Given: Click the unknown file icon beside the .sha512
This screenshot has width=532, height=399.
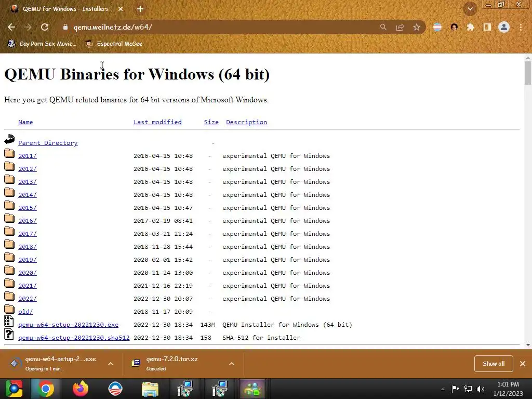Looking at the screenshot, I should coord(9,334).
